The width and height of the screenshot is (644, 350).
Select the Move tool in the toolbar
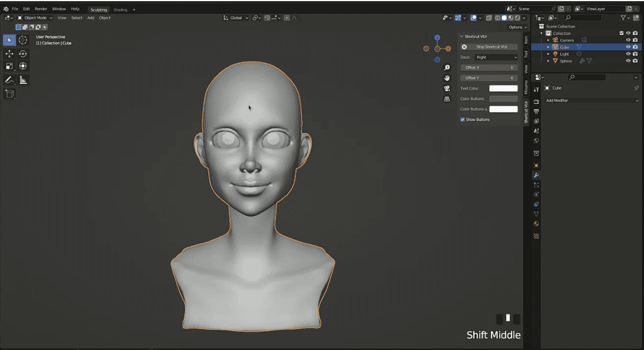8,53
